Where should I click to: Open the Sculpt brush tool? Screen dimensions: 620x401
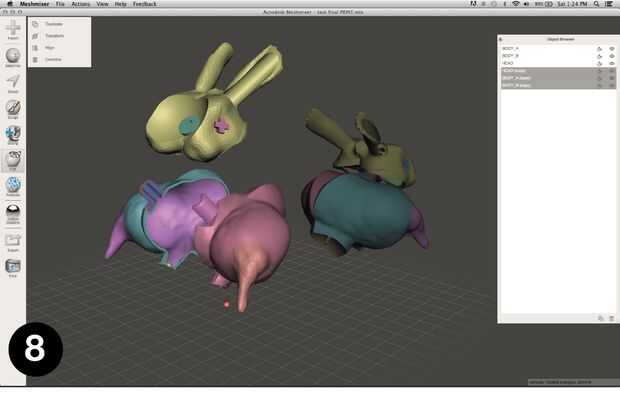click(13, 109)
